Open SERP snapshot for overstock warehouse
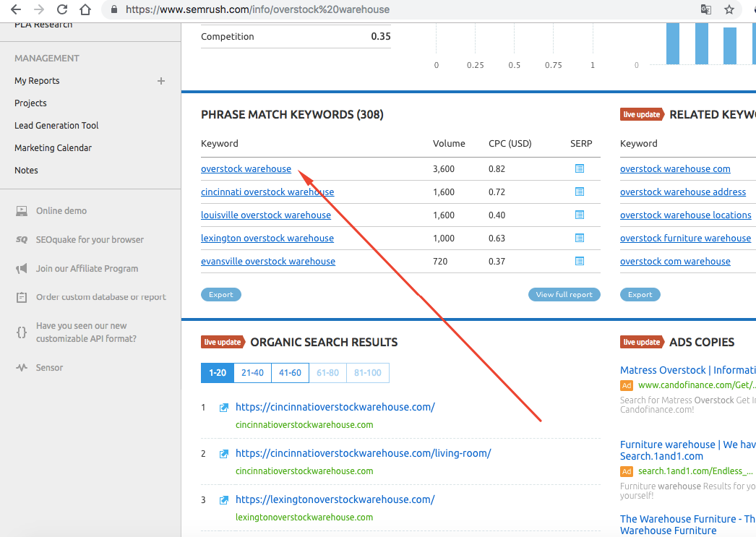756x537 pixels. click(580, 168)
